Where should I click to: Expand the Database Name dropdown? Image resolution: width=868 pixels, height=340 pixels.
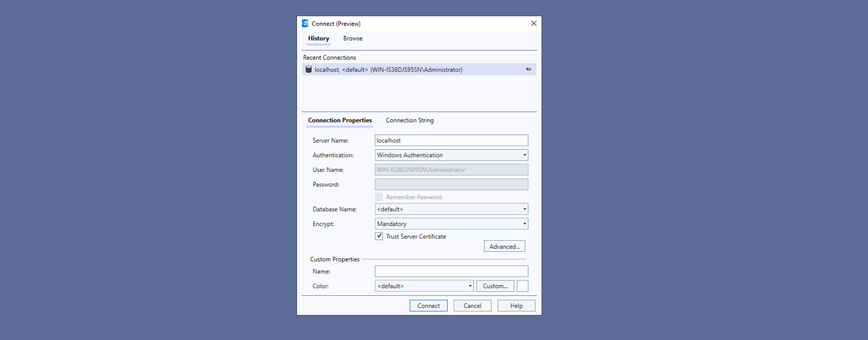click(x=451, y=210)
